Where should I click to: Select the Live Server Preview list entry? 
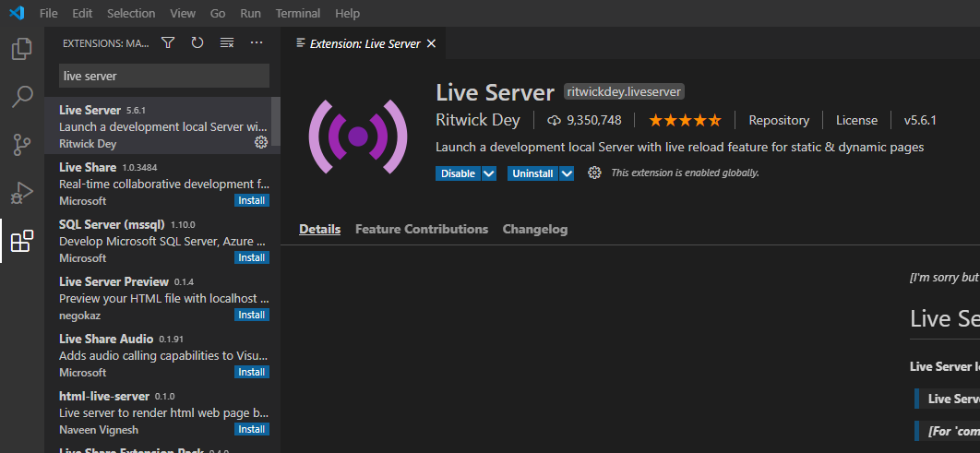click(162, 298)
